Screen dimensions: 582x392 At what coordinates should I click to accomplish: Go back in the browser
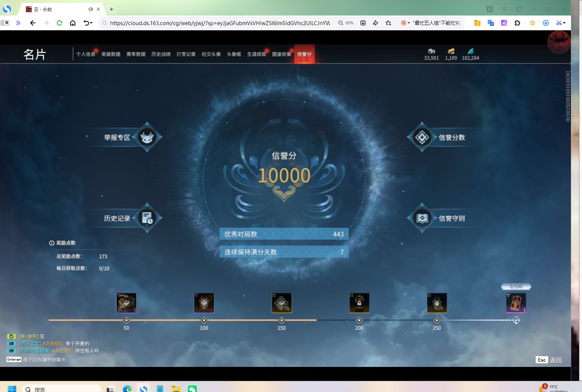pyautogui.click(x=33, y=23)
